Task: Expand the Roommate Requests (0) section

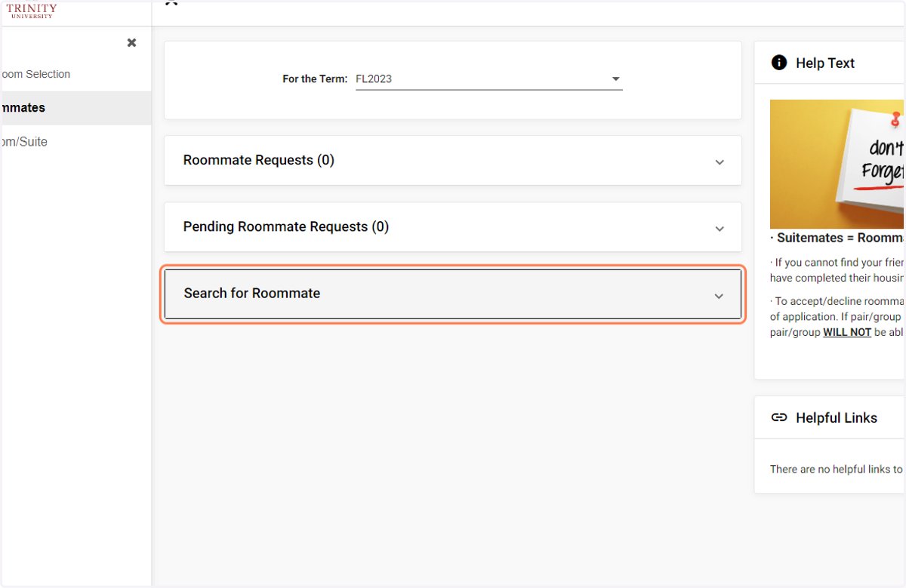Action: pyautogui.click(x=453, y=160)
